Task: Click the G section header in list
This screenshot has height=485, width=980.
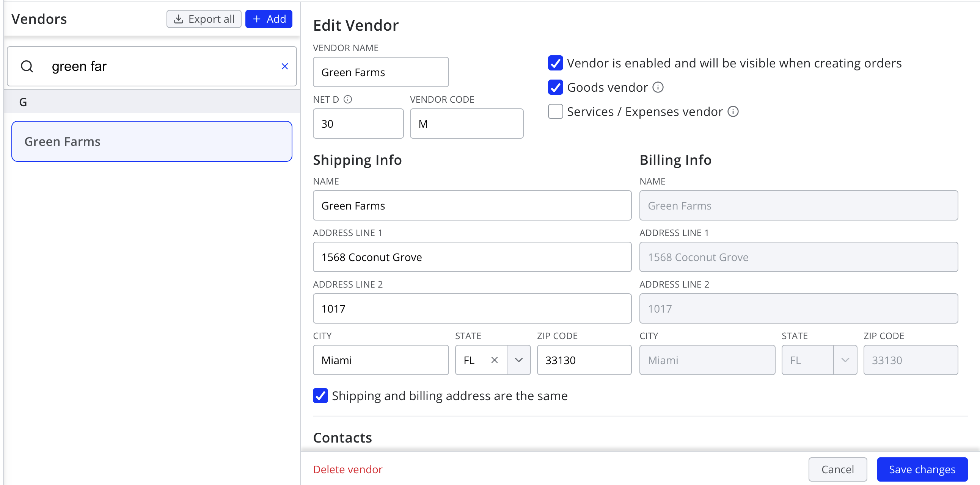Action: pos(152,102)
